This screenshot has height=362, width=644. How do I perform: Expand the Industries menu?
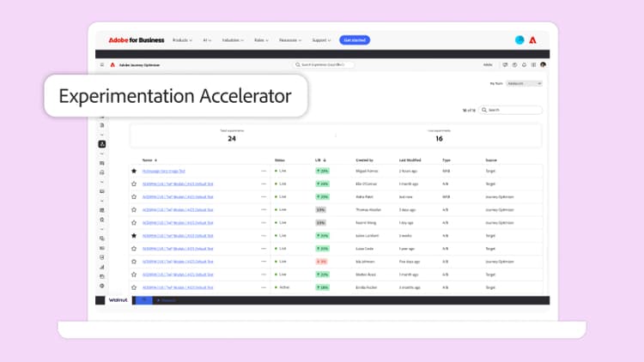pos(233,40)
